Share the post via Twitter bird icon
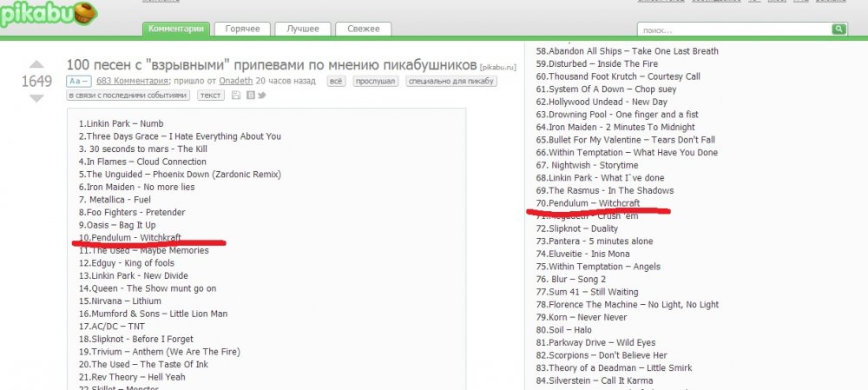Image resolution: width=868 pixels, height=390 pixels. point(261,96)
